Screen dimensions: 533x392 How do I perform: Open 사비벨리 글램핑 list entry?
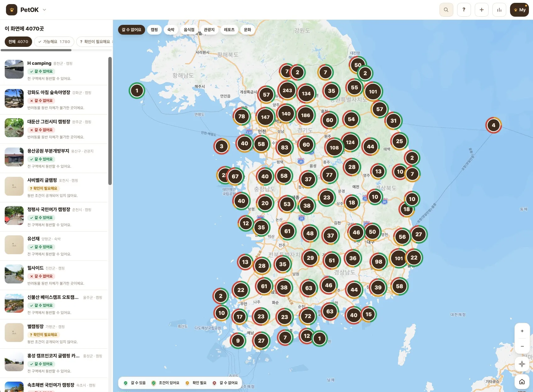tap(54, 188)
